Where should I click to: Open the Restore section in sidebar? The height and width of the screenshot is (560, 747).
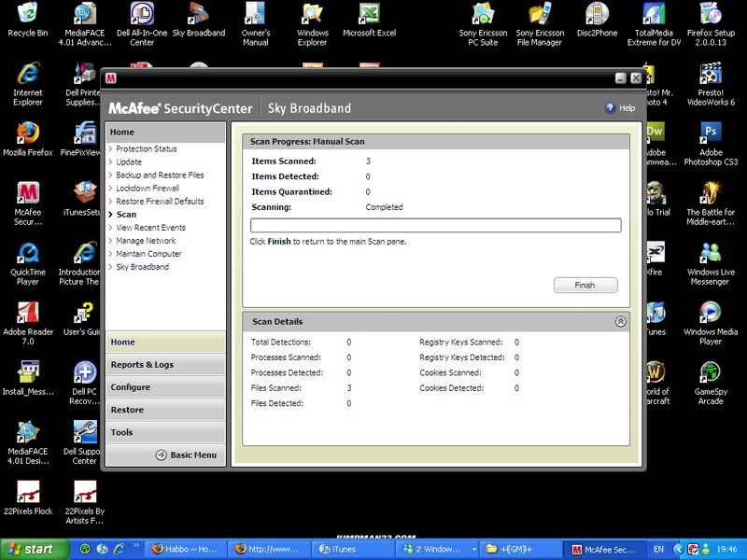[165, 410]
